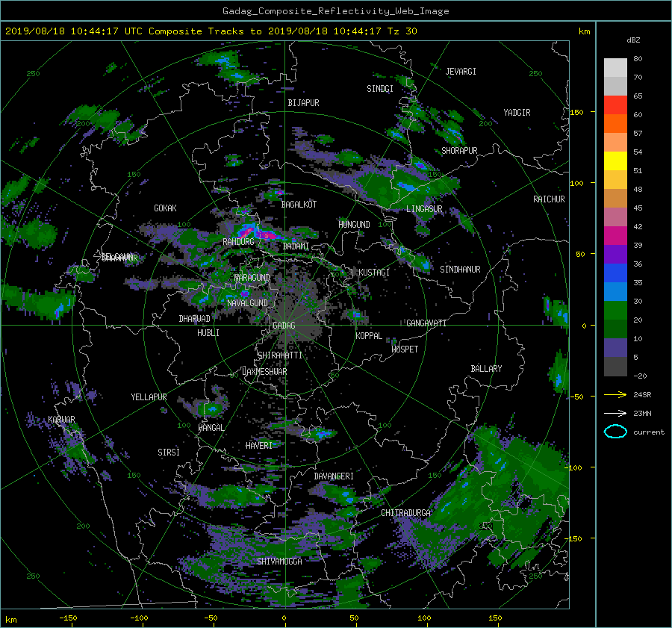Click the BAGALKOT city label
The image size is (672, 628).
point(299,205)
